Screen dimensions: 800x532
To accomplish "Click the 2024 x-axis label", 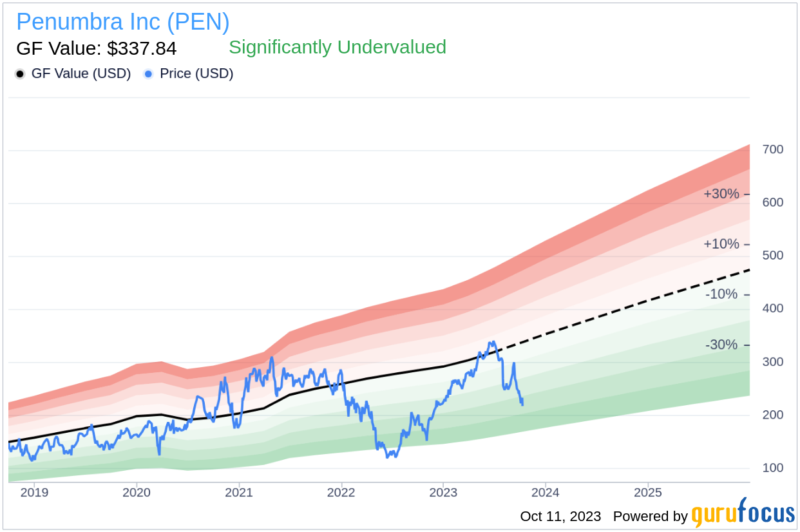I will click(x=546, y=493).
